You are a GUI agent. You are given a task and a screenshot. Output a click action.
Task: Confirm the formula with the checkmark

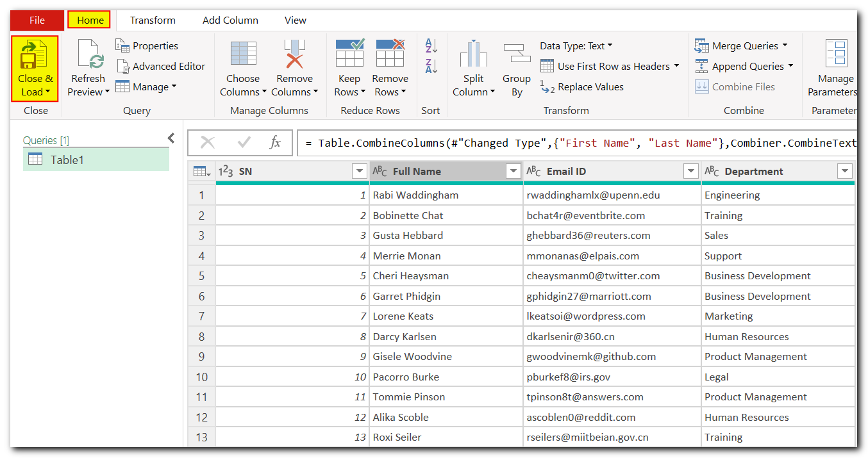[244, 143]
